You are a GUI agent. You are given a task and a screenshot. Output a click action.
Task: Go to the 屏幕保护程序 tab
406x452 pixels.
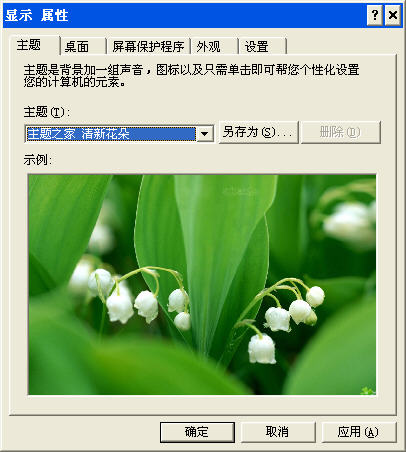click(x=148, y=46)
